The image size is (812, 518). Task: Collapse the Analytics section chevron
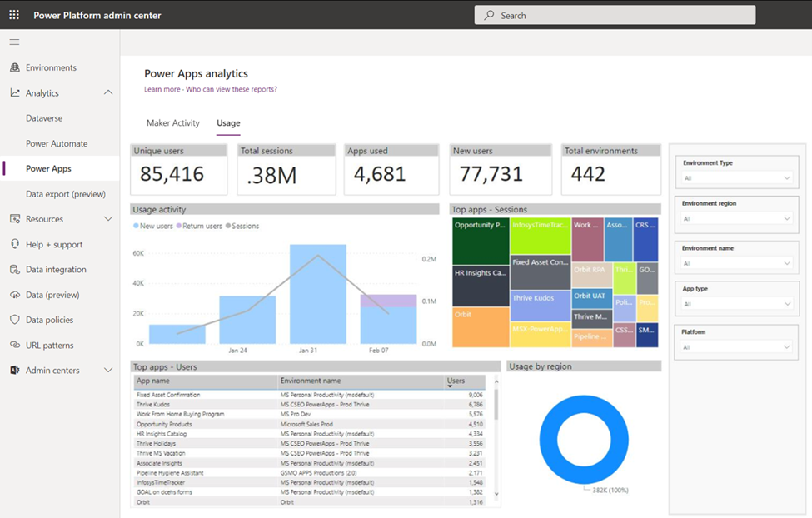[106, 92]
